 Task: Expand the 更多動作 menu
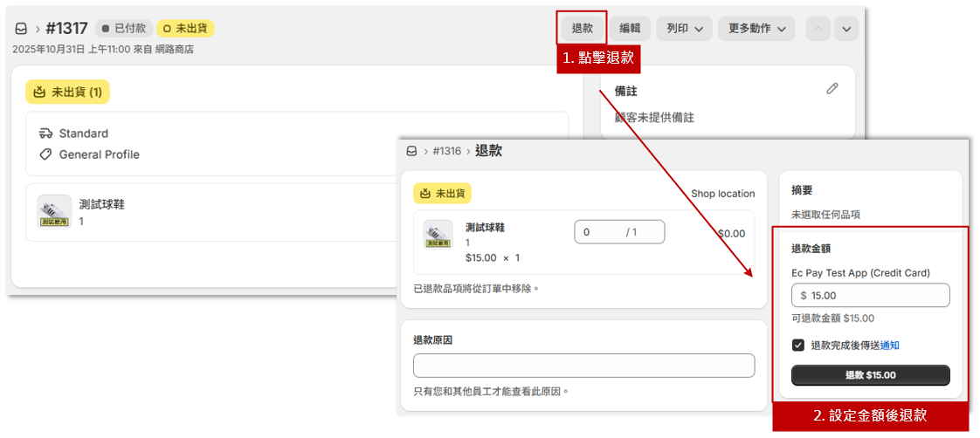pos(756,29)
